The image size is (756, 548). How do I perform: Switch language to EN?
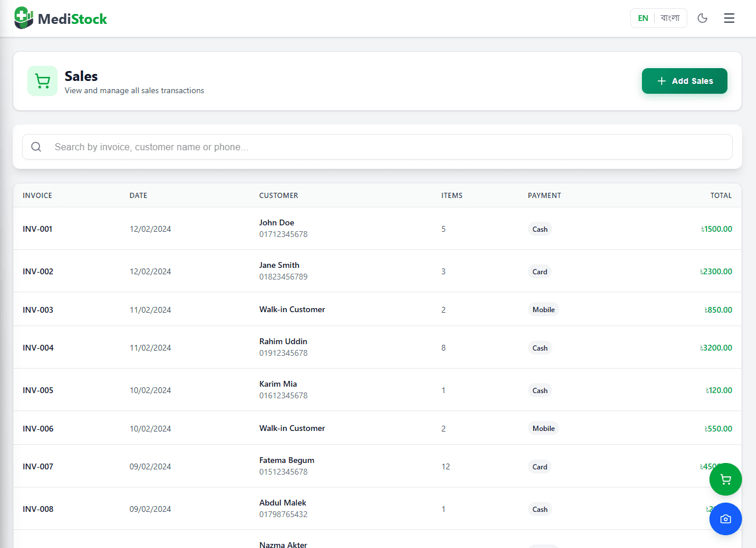pyautogui.click(x=643, y=18)
